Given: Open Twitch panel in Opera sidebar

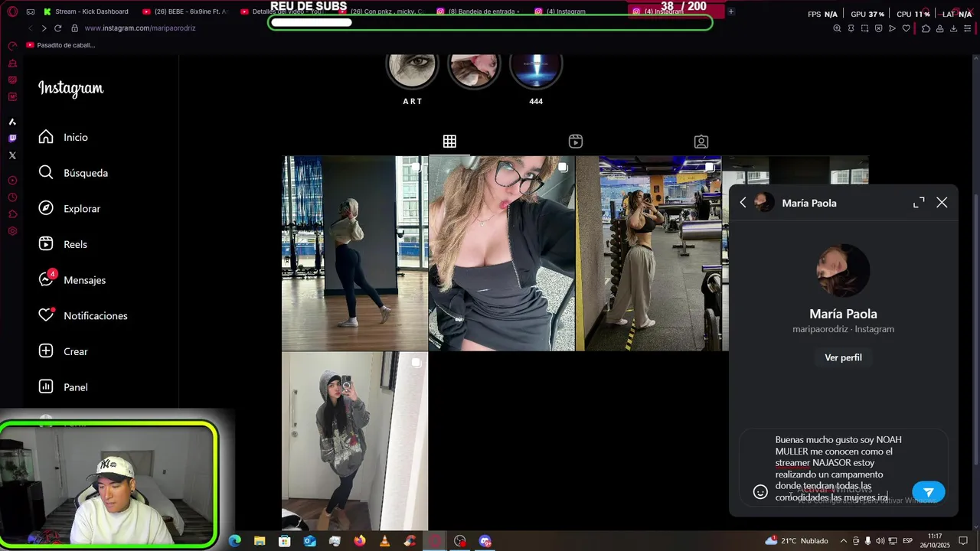Looking at the screenshot, I should (12, 139).
